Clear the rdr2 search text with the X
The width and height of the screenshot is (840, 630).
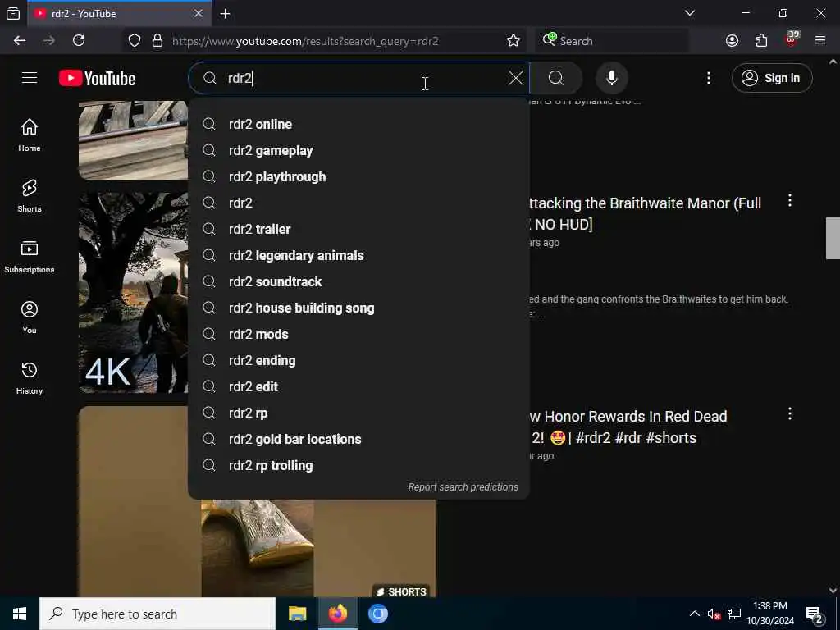(x=515, y=78)
